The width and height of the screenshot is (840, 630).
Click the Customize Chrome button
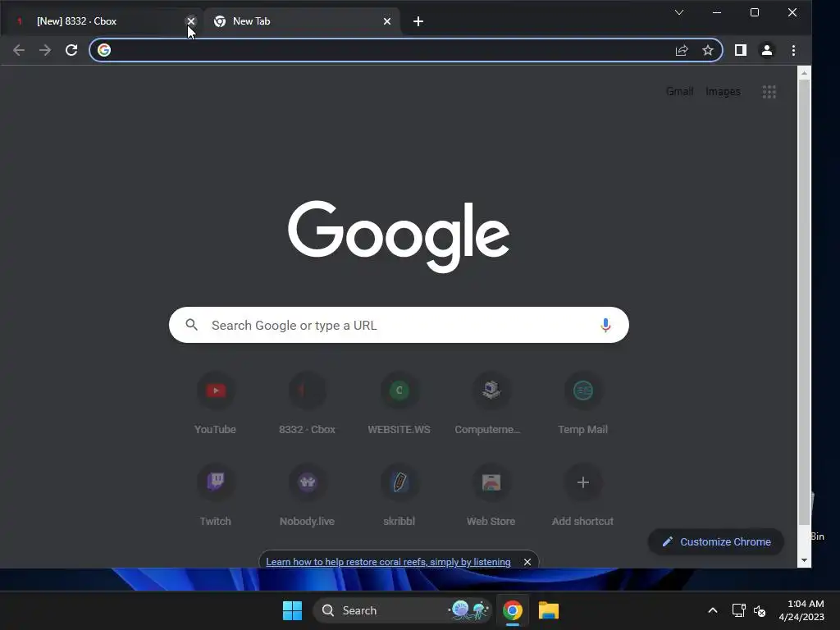(716, 541)
